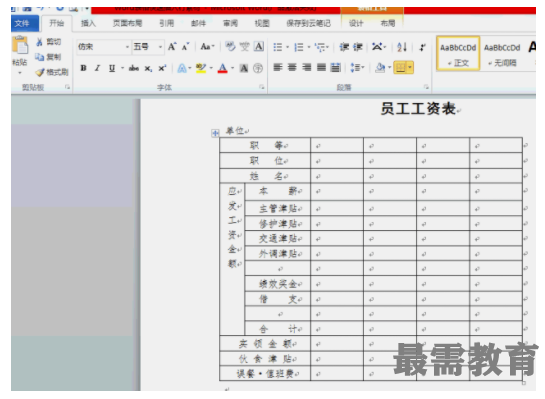This screenshot has width=545, height=399.
Task: Click the borders button
Action: coord(400,67)
